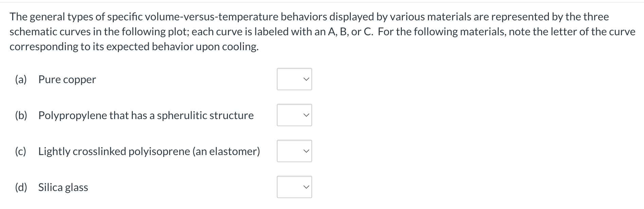The width and height of the screenshot is (644, 209).
Task: Click the text 'Lightly crosslinked polyisoprene (an elastomer)'
Action: point(149,151)
